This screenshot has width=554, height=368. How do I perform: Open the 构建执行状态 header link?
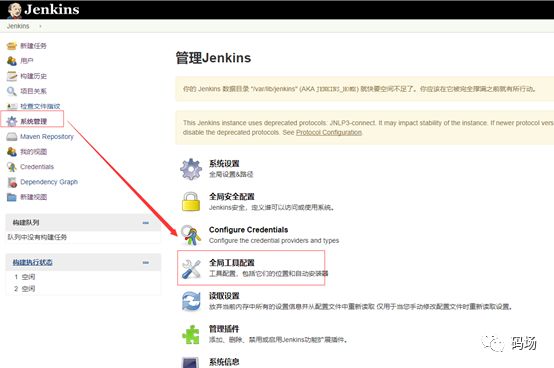pyautogui.click(x=33, y=262)
